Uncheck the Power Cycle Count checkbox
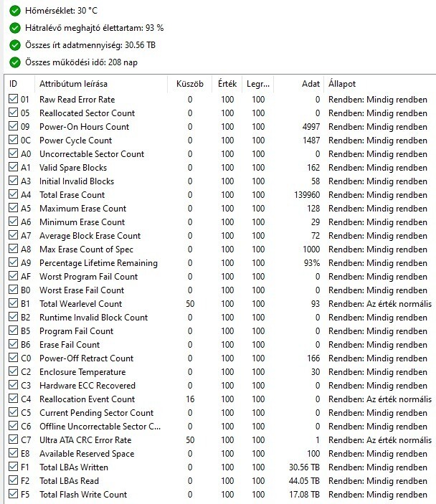 click(x=13, y=140)
